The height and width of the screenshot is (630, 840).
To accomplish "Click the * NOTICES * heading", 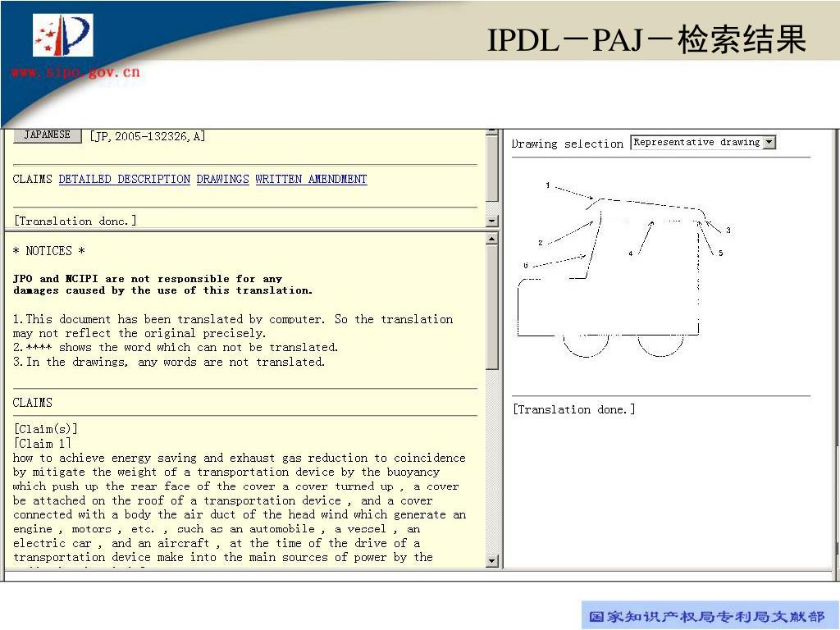I will [48, 251].
